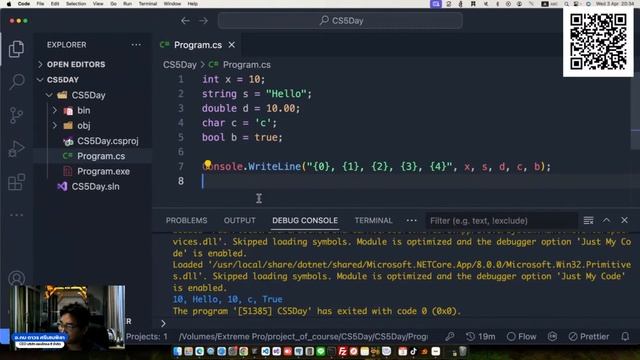Open the Terminal menu in menu bar
This screenshot has height=360, width=640.
(148, 4)
